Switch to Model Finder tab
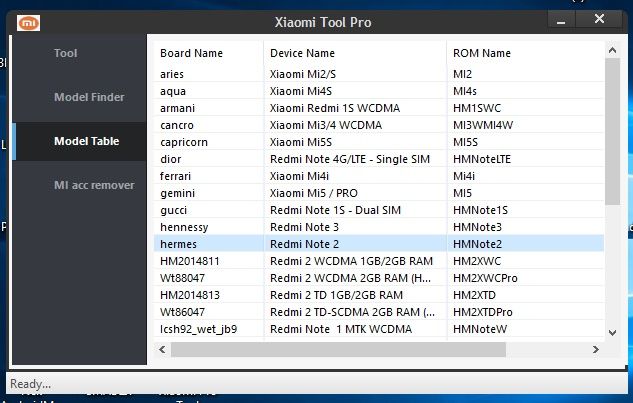633x403 pixels. [88, 97]
